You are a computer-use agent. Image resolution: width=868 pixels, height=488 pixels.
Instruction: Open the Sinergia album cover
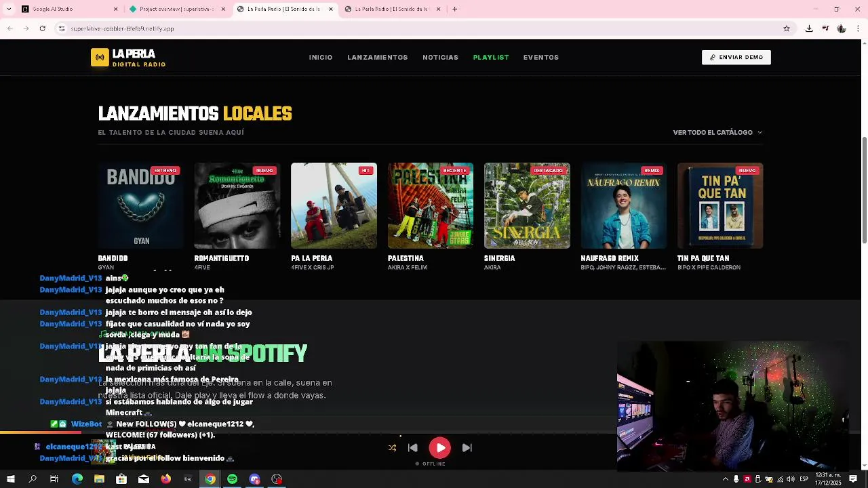[x=527, y=205]
